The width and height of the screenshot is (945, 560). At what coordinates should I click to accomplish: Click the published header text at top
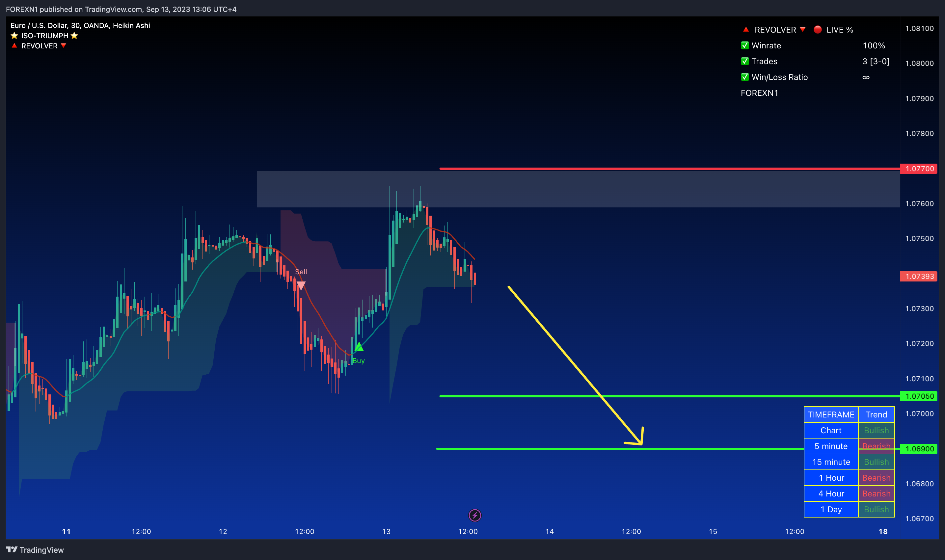point(121,9)
